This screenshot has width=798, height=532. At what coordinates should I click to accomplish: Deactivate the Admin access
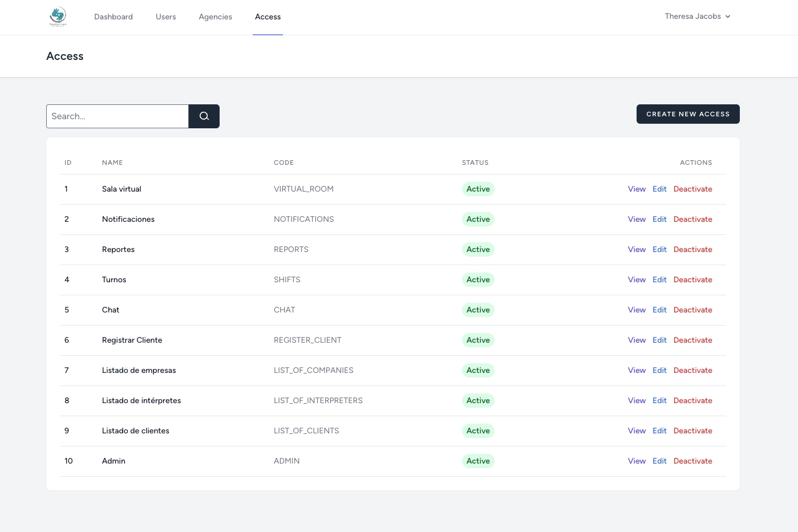click(692, 461)
